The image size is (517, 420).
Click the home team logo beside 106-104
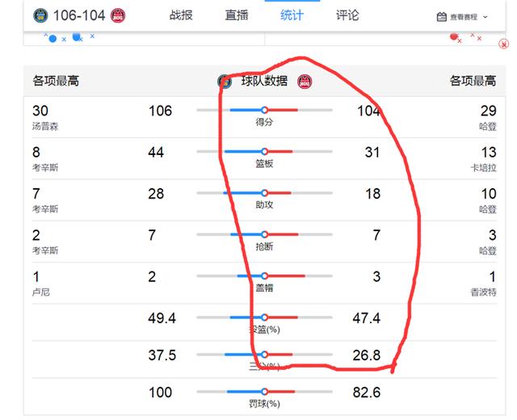[40, 15]
